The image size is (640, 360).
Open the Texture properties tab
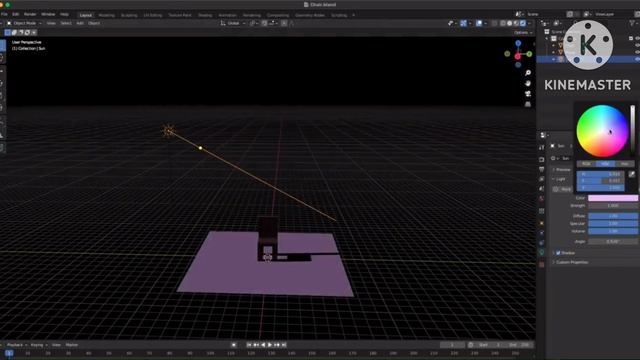542,264
